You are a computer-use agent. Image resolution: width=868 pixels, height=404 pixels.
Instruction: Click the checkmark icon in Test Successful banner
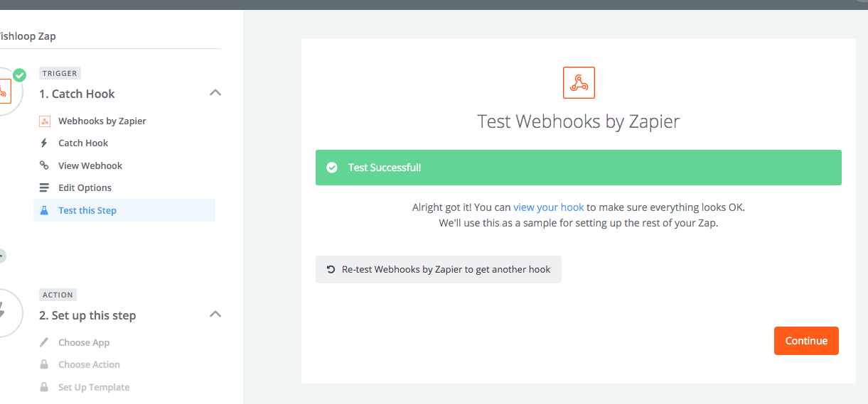point(331,168)
